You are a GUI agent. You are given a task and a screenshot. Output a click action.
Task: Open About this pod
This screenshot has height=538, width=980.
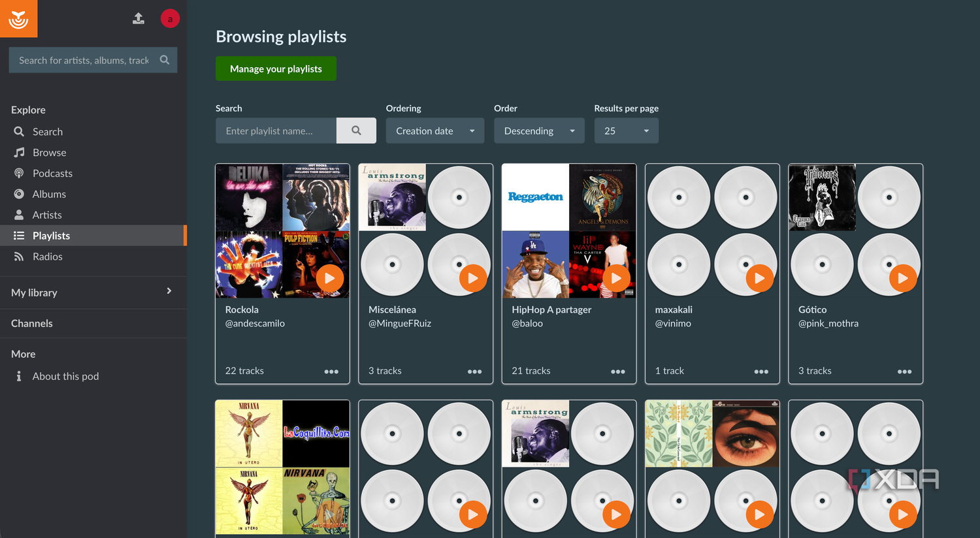pos(93,377)
